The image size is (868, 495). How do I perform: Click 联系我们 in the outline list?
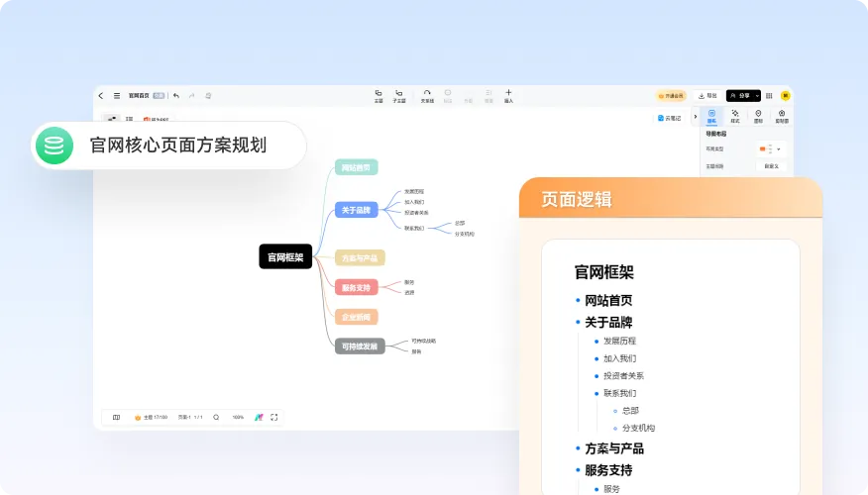tap(619, 393)
